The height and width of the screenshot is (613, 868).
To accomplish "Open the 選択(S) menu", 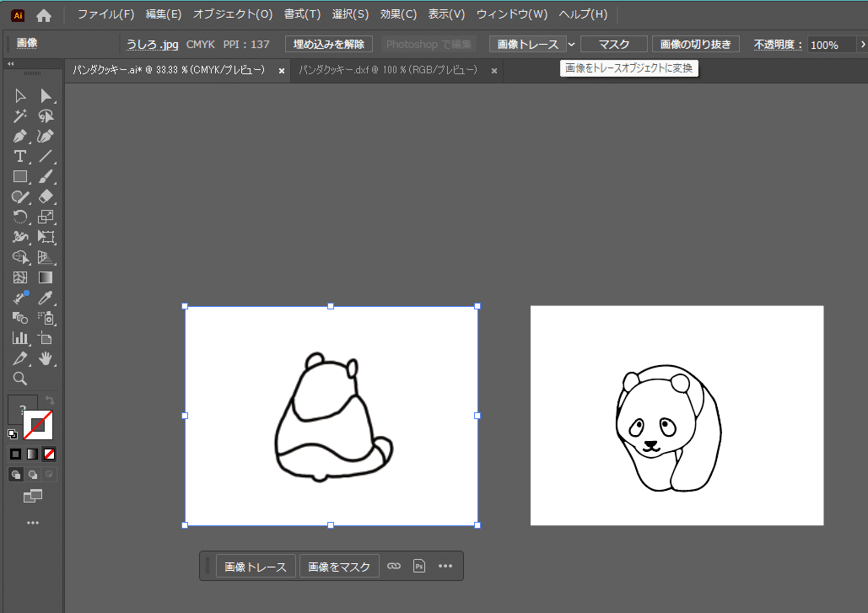I will [x=350, y=14].
